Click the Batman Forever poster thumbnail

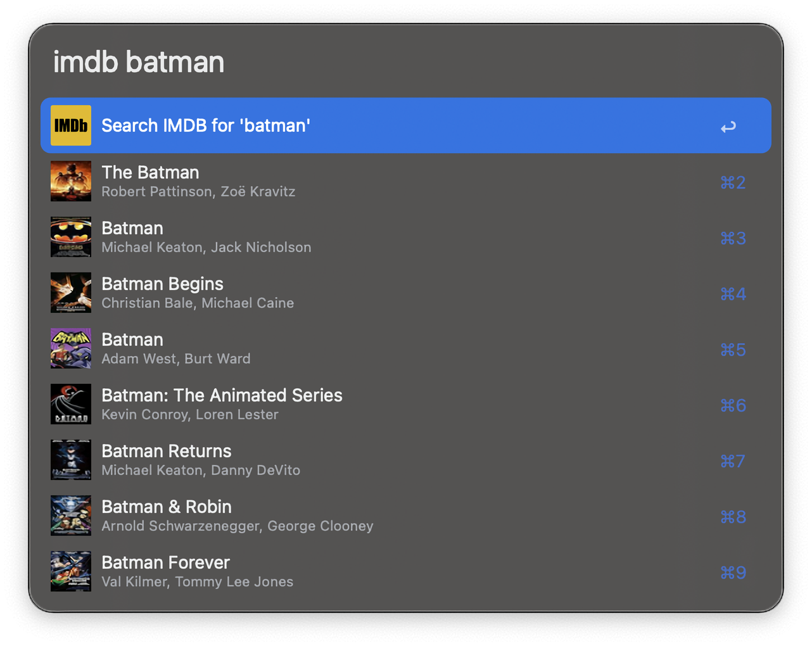click(70, 571)
